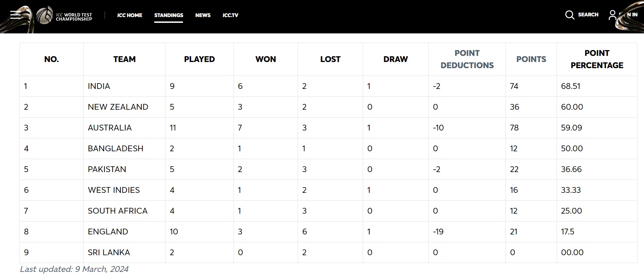644x277 pixels.
Task: Click the WON column header
Action: (x=266, y=59)
